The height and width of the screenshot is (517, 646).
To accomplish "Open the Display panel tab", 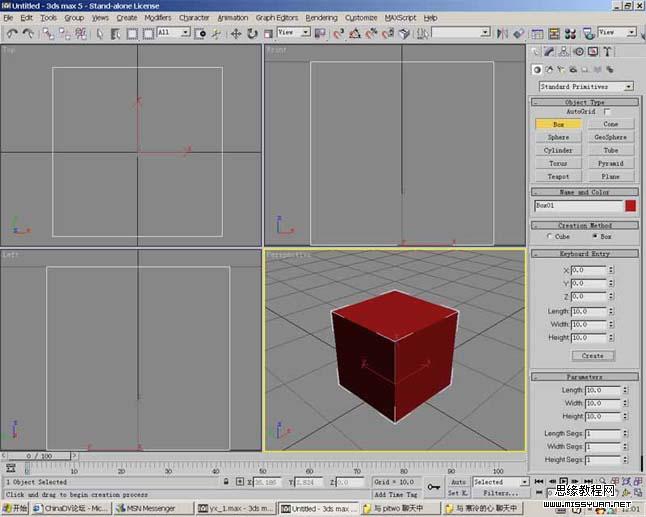I will pos(593,51).
